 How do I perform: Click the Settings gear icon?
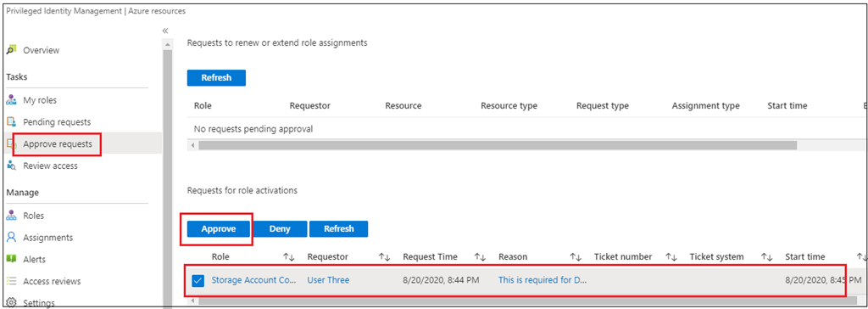[x=11, y=303]
